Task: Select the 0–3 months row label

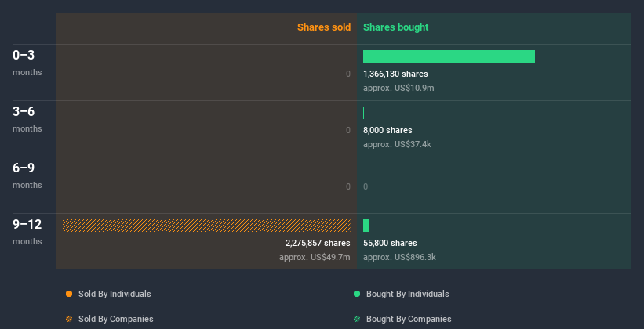Action: click(x=24, y=56)
